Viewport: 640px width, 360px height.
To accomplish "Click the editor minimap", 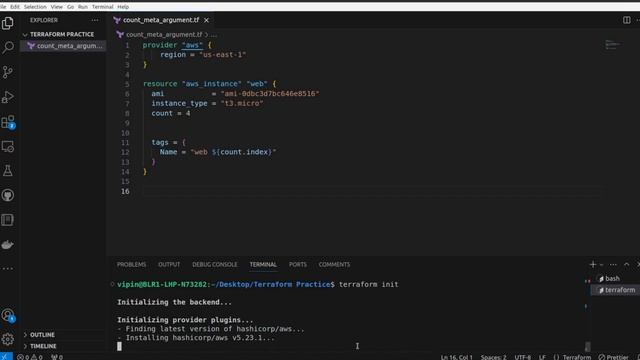I will (612, 45).
